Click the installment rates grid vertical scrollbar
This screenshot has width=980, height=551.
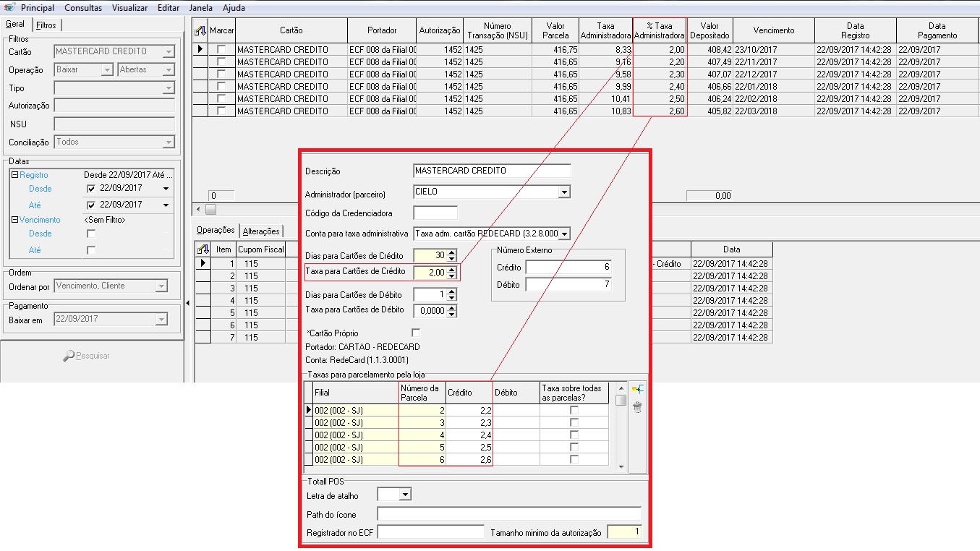(621, 427)
